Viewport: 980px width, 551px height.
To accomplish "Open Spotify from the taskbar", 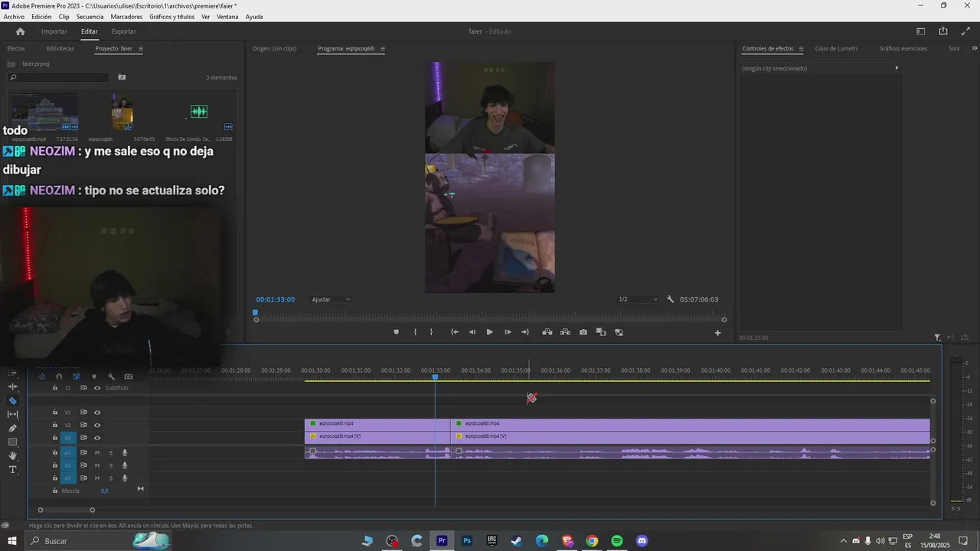I will tap(617, 541).
